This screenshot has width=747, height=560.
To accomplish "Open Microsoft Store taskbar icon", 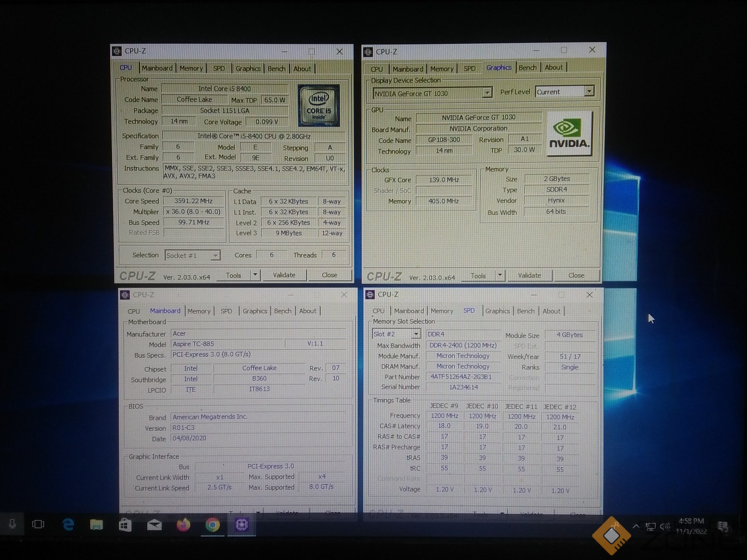I will pyautogui.click(x=125, y=525).
